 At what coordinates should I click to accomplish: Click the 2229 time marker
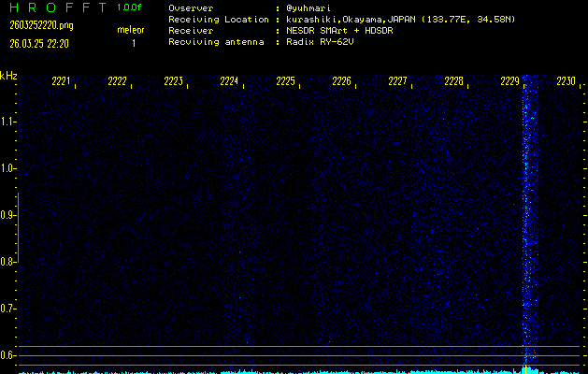click(x=510, y=81)
